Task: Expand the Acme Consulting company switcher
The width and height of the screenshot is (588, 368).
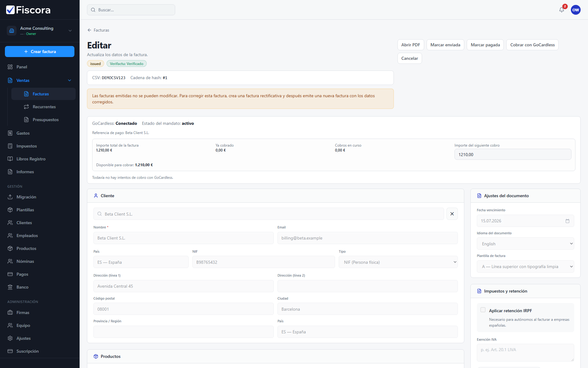Action: pyautogui.click(x=70, y=31)
